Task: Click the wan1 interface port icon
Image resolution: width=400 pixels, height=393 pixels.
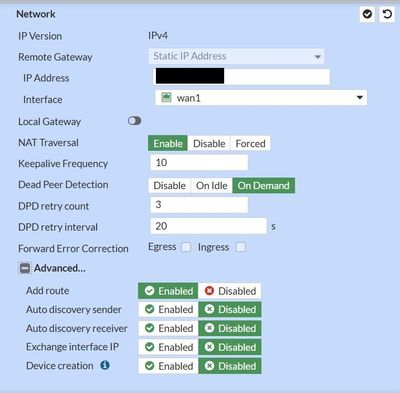Action: pos(166,98)
